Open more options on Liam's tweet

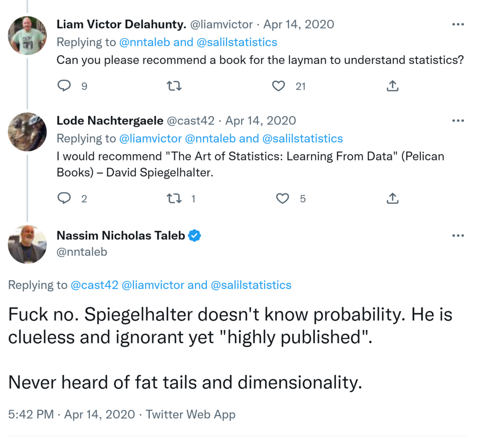tap(458, 24)
